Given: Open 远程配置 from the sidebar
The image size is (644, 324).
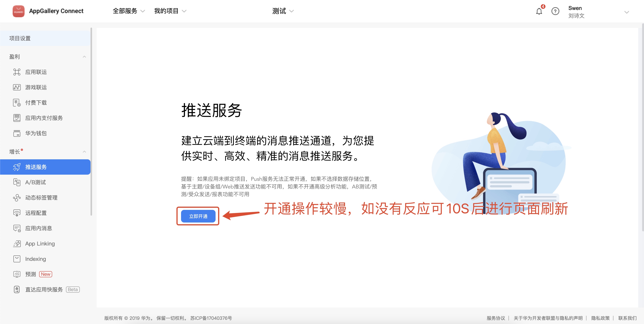Looking at the screenshot, I should 45,213.
